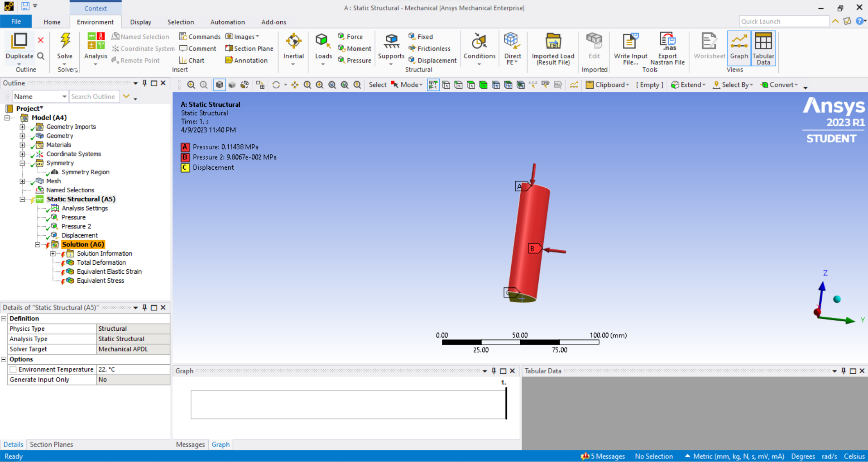Image resolution: width=868 pixels, height=462 pixels.
Task: Toggle the Tabular Data view button
Action: pos(763,48)
